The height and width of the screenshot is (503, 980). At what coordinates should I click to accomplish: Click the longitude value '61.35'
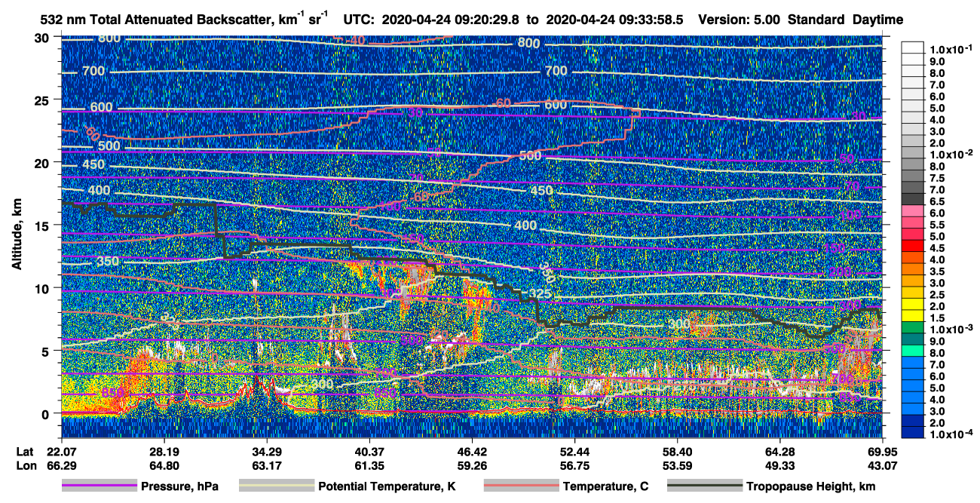369,465
